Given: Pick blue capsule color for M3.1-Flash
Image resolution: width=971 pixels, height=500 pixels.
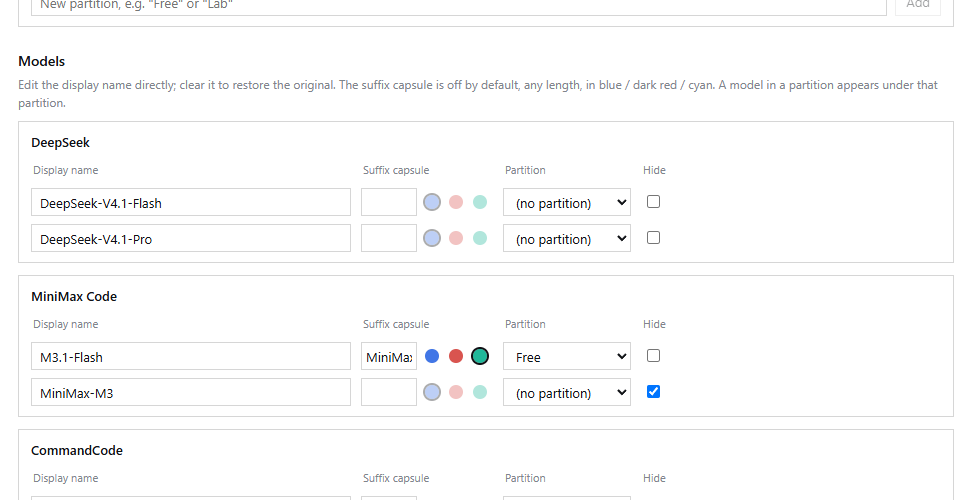Looking at the screenshot, I should coord(432,356).
